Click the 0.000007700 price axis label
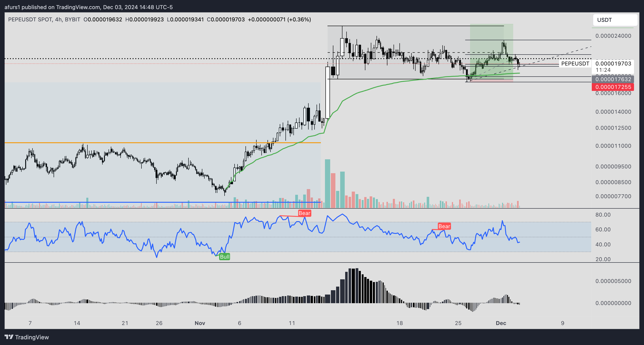644x345 pixels. [613, 196]
